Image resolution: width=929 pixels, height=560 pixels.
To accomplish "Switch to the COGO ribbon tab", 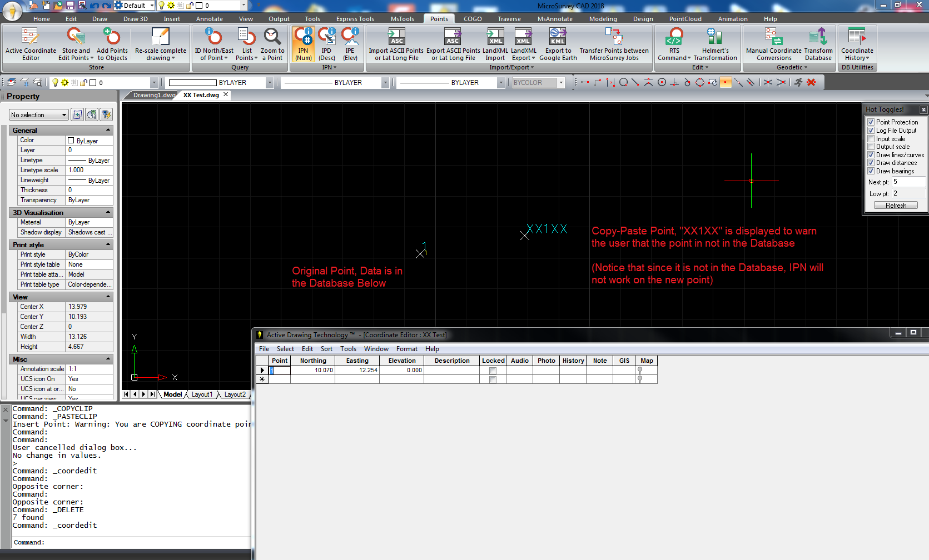I will point(473,19).
